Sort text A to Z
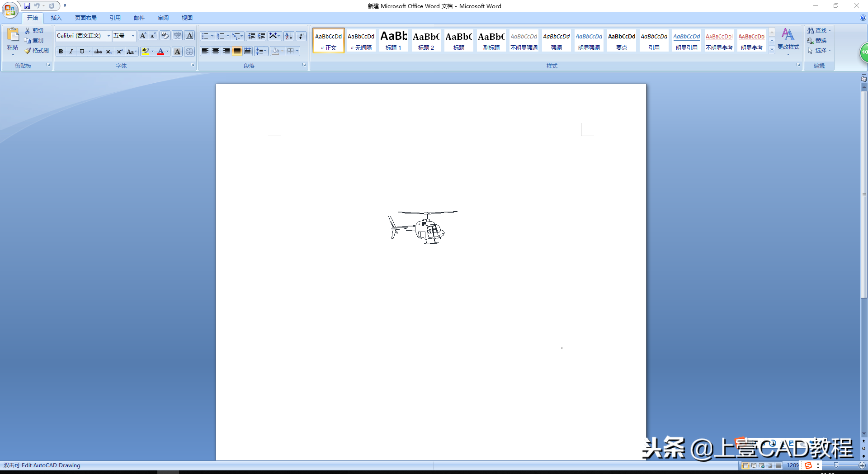The image size is (868, 474). point(288,36)
